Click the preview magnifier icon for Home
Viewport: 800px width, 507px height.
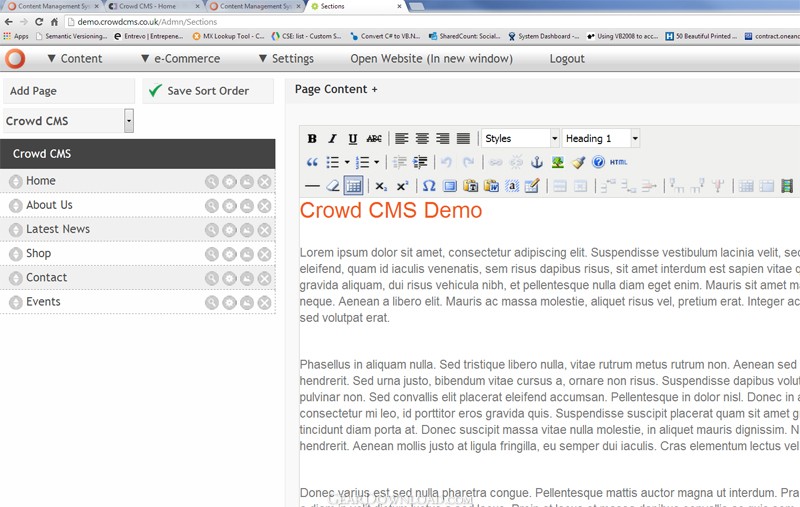(211, 182)
